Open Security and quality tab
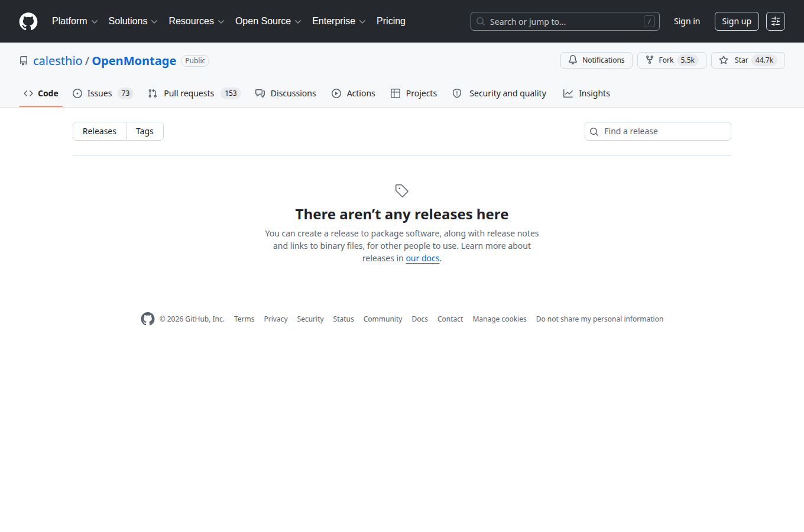This screenshot has height=532, width=804. pyautogui.click(x=500, y=93)
